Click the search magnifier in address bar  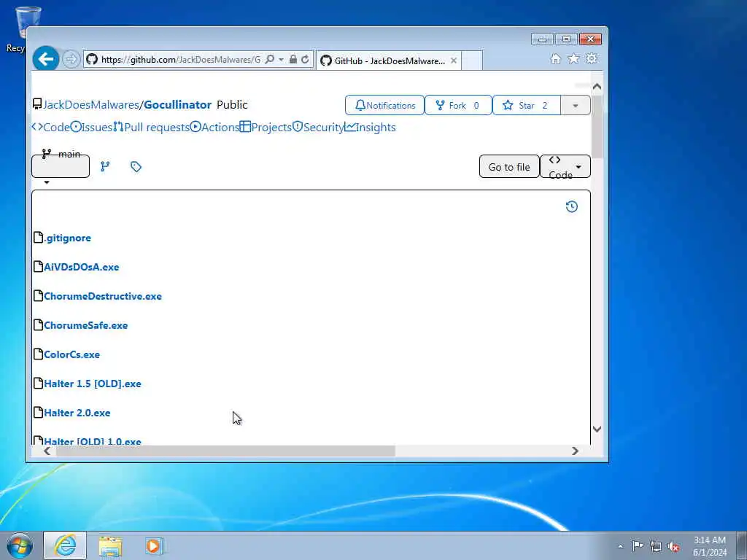click(270, 60)
